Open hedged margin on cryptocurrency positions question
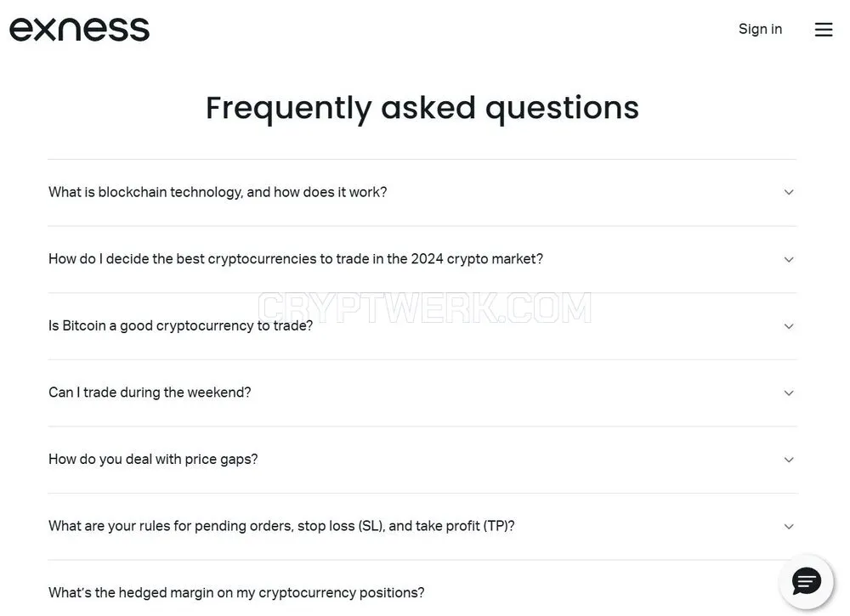850x616 pixels. [236, 593]
